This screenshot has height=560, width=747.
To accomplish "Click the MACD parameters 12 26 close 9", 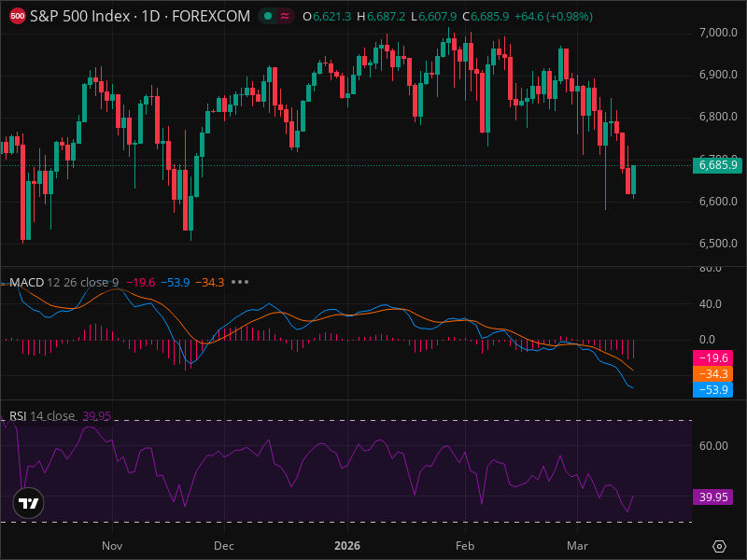I will pos(83,283).
